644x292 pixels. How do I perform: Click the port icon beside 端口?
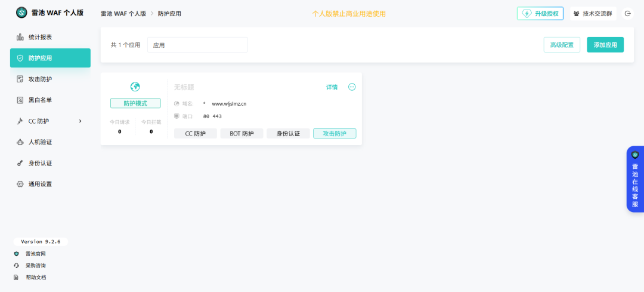pos(177,116)
